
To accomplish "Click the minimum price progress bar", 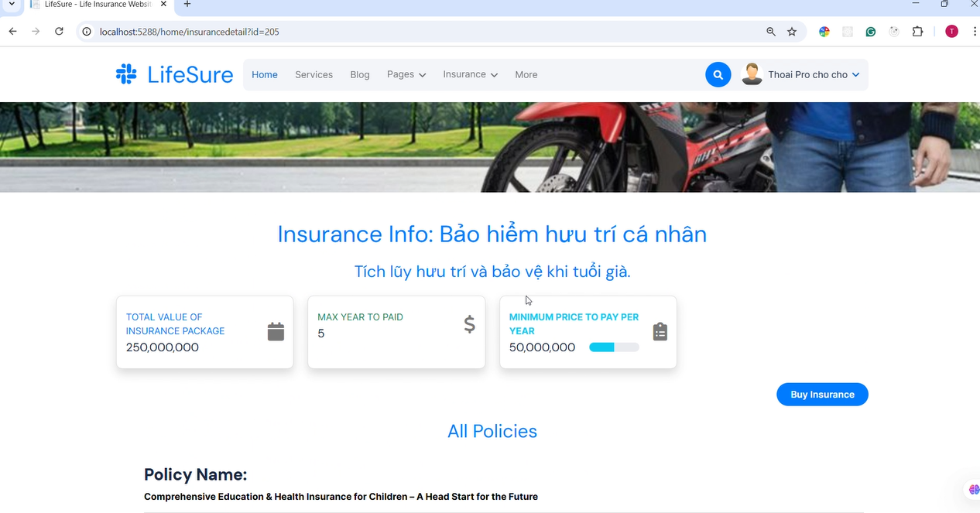I will 614,347.
